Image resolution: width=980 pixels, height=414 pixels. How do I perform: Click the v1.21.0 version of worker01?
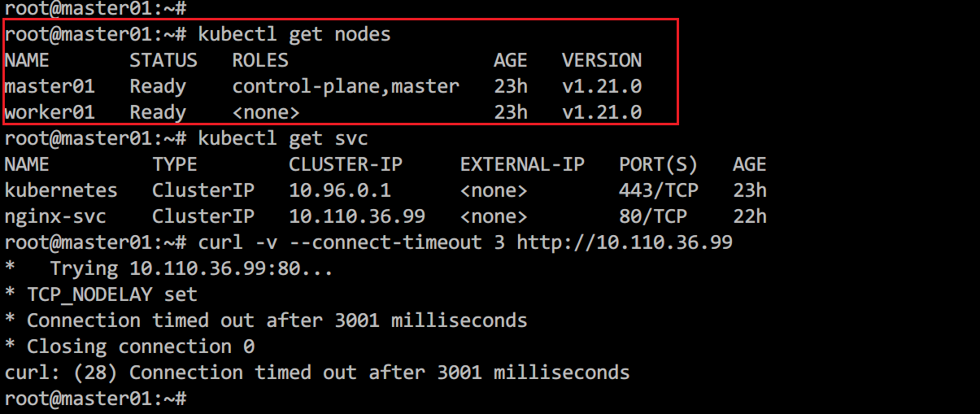(x=602, y=112)
